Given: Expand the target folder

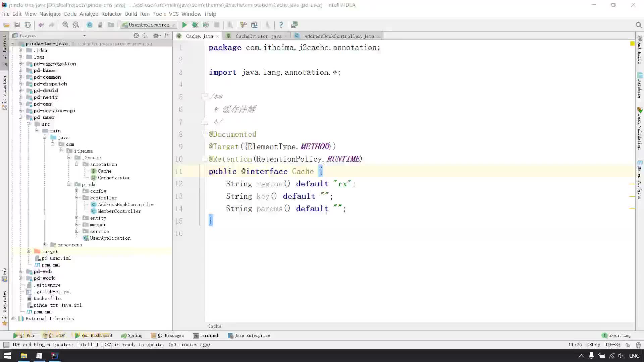Looking at the screenshot, I should [x=29, y=251].
